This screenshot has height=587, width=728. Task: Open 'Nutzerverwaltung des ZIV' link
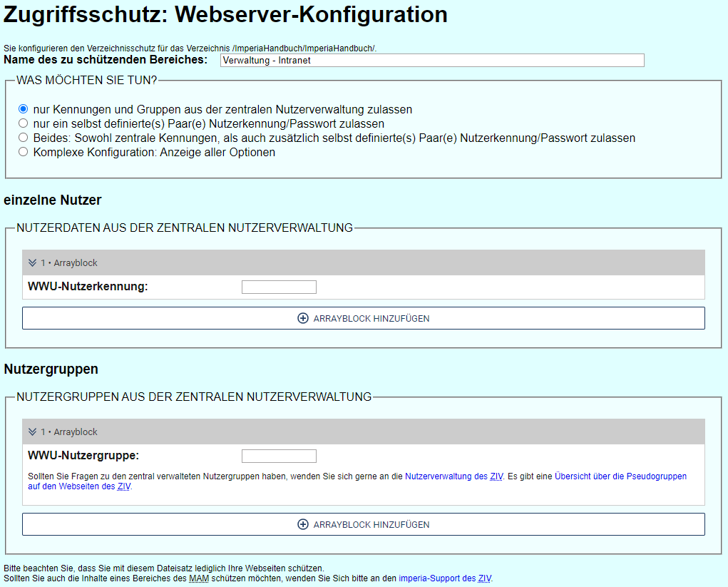point(454,476)
